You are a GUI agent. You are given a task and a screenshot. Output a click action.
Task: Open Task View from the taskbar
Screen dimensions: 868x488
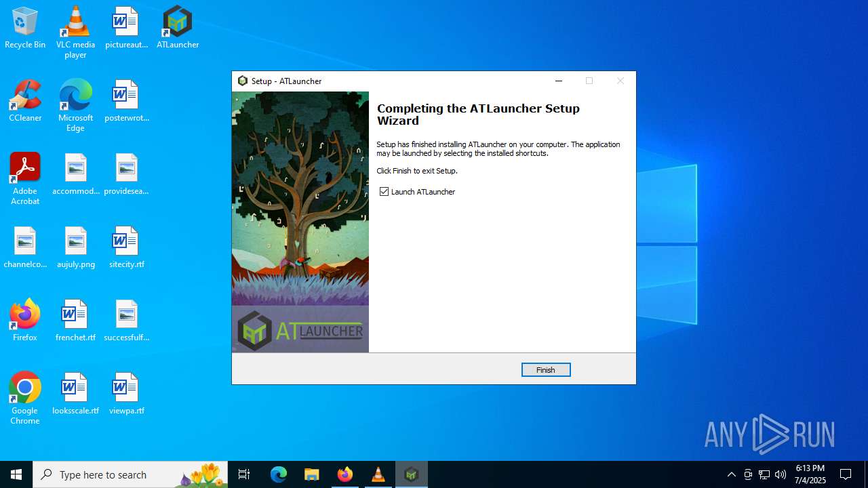(244, 474)
